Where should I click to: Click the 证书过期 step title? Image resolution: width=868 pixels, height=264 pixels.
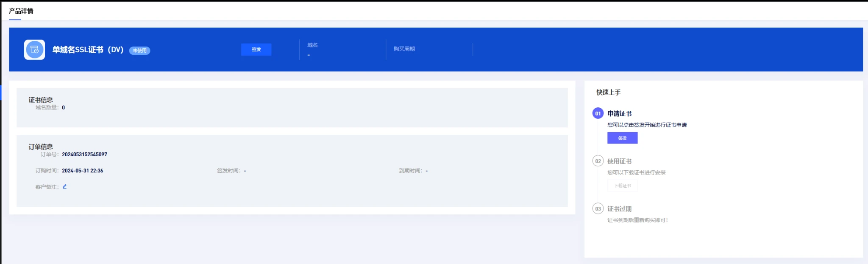click(619, 209)
